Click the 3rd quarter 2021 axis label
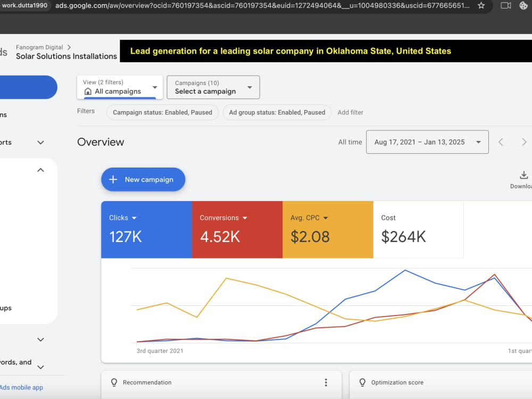 [x=160, y=351]
